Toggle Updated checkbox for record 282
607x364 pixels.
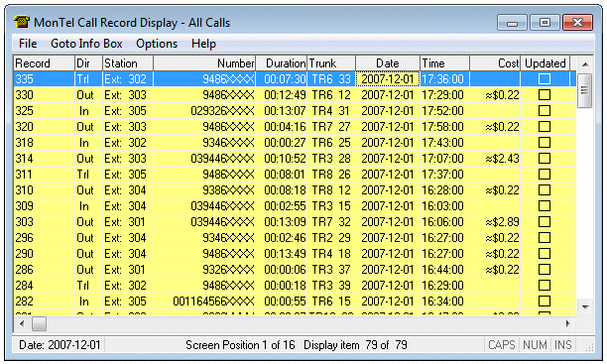point(545,302)
